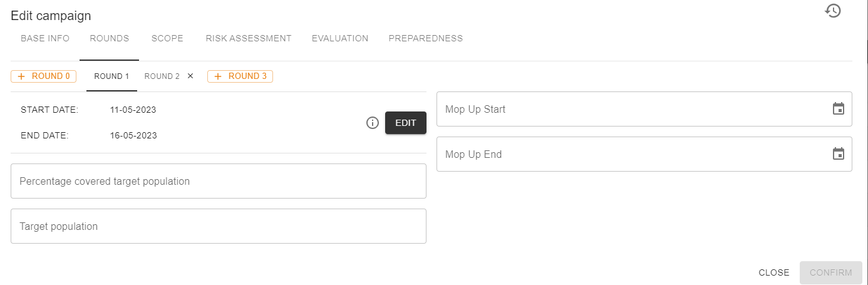The image size is (868, 285).
Task: Switch to the Round 2 sub-tab
Action: [x=162, y=76]
